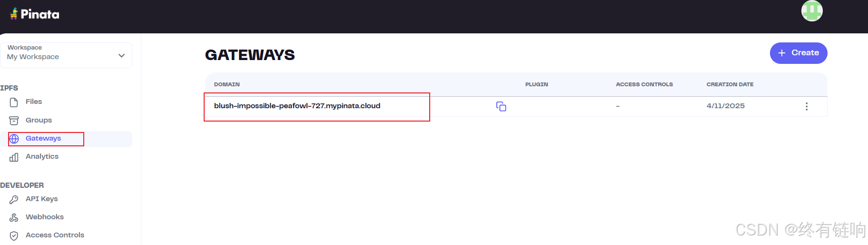
Task: Copy the gateway domain to clipboard
Action: [x=501, y=106]
